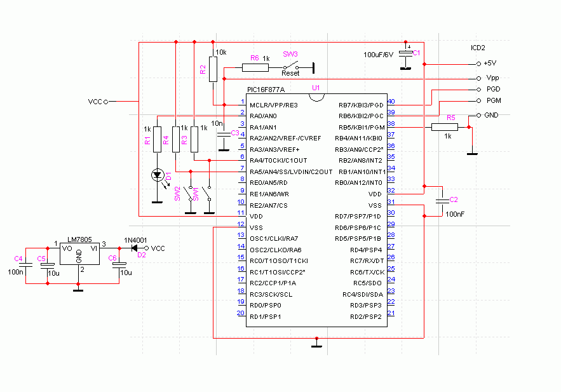Image resolution: width=561 pixels, height=392 pixels.
Task: Select the ground symbol right of Reset switch
Action: click(x=313, y=67)
